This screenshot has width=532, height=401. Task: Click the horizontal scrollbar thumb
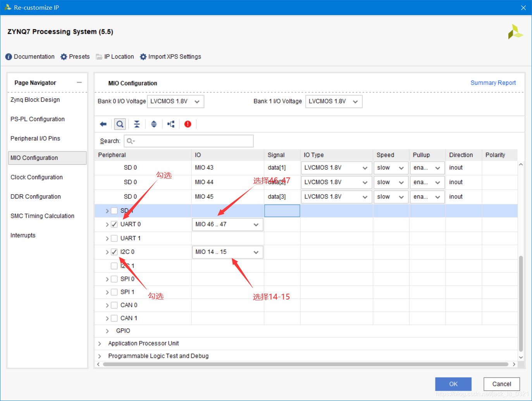click(x=305, y=364)
